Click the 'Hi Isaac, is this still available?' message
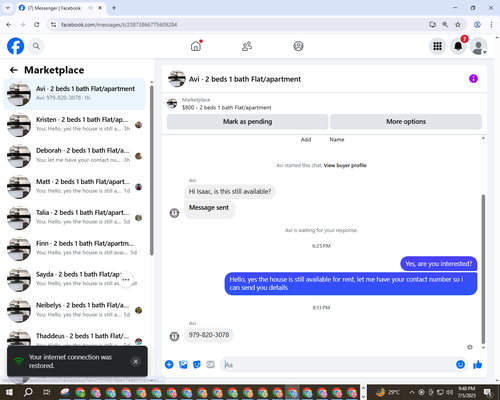Viewport: 500px width, 400px height. [x=230, y=192]
